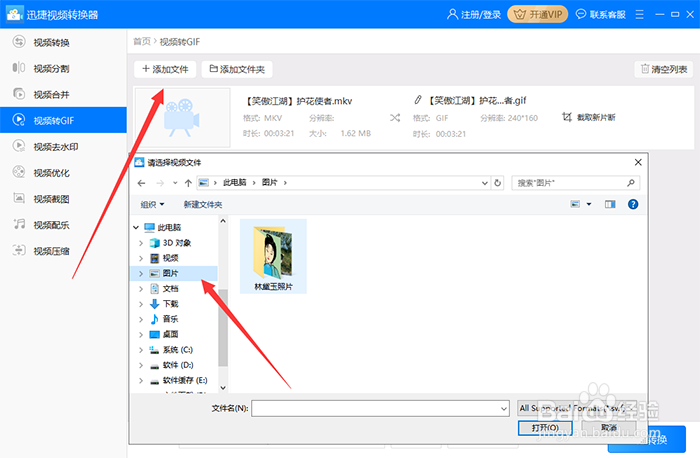This screenshot has width=700, height=458.
Task: Open recent locations dropdown arrow
Action: pos(175,183)
